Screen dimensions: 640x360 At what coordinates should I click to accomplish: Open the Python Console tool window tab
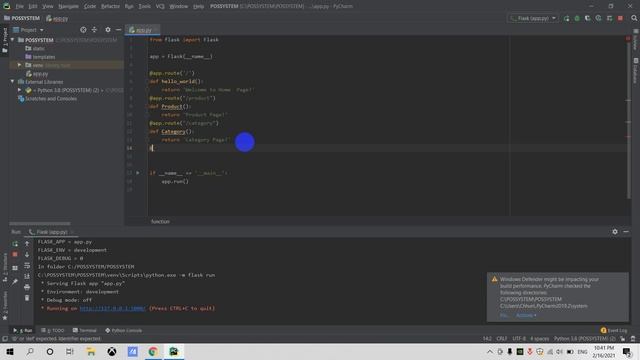124,331
